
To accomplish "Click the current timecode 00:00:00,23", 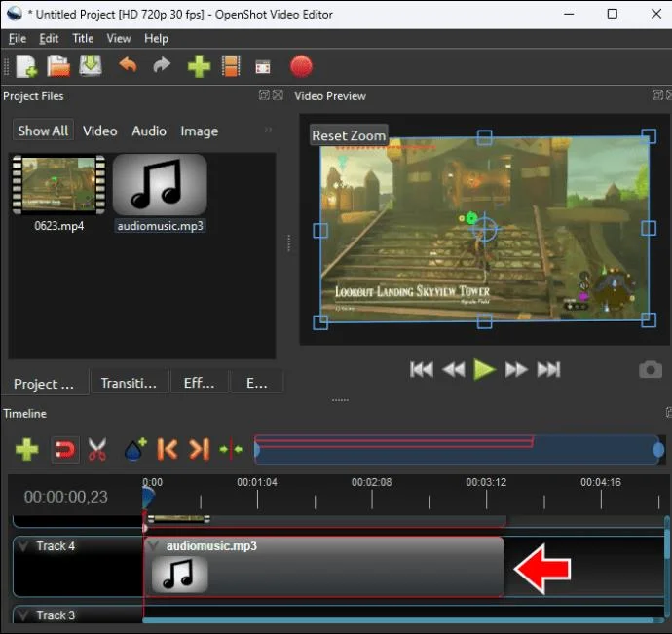I will click(x=66, y=497).
